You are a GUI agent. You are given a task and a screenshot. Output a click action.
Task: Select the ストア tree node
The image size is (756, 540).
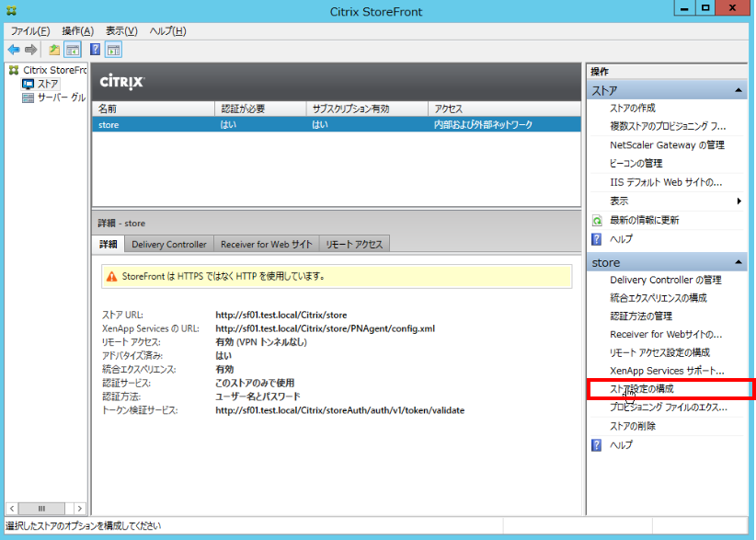(x=41, y=84)
